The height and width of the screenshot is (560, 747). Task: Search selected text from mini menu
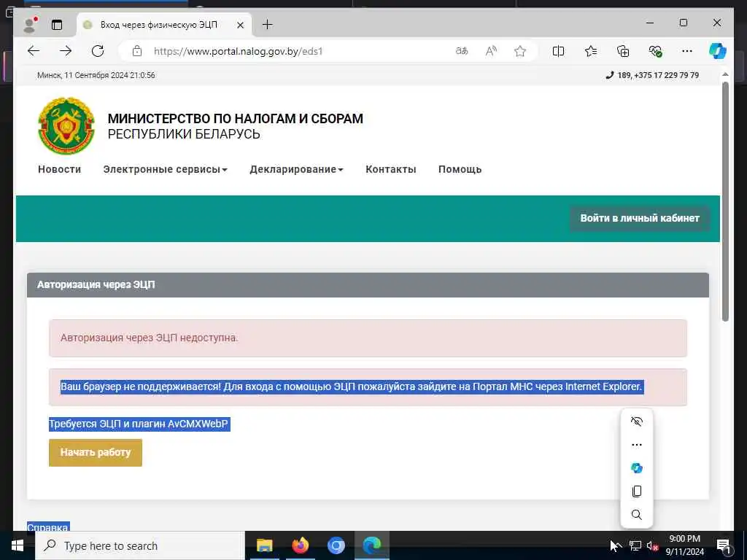point(636,515)
